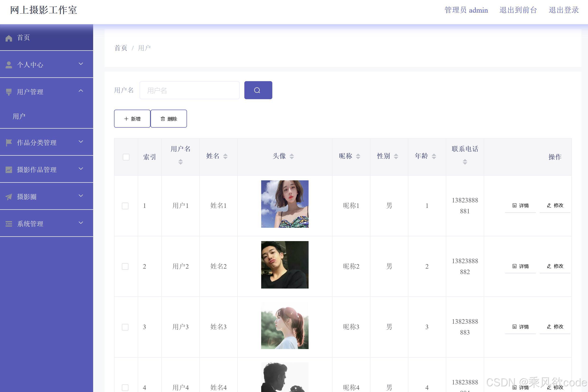Open 详情 for 用户2

(520, 266)
